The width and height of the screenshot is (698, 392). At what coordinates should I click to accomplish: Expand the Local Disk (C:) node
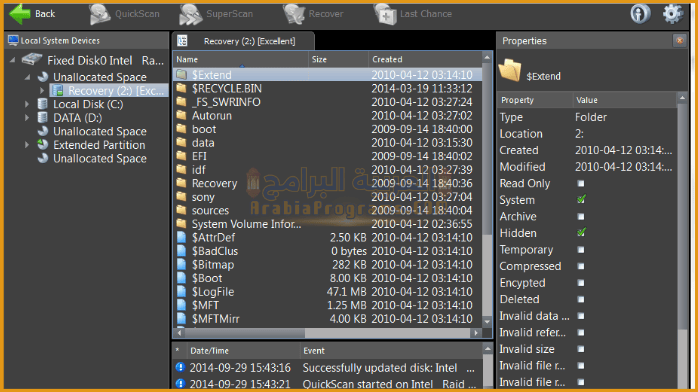click(27, 104)
